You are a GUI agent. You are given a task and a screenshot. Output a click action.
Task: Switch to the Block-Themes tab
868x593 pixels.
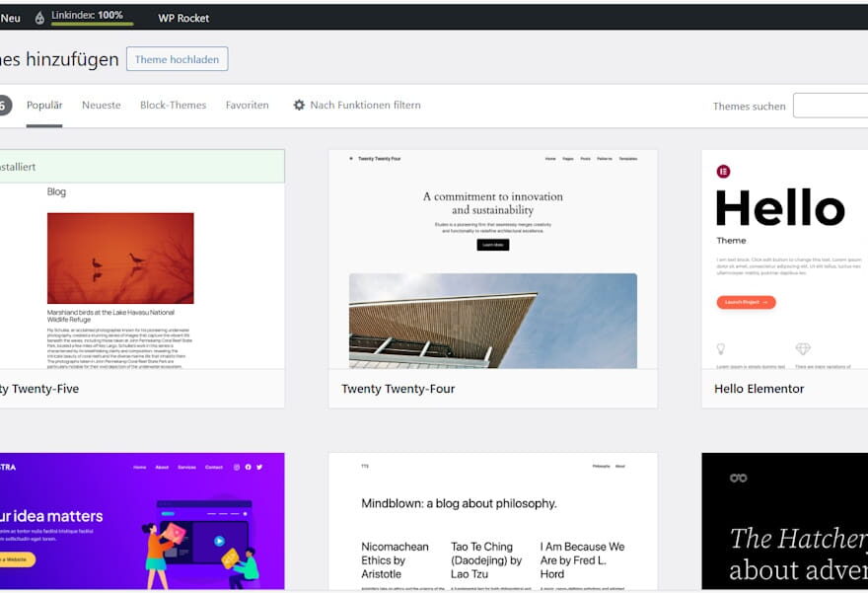click(x=173, y=106)
